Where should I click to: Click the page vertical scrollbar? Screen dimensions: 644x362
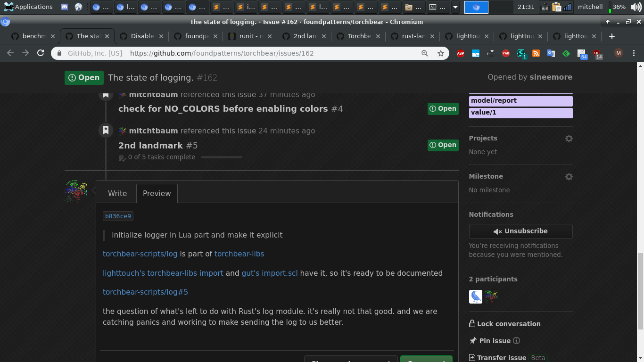[x=640, y=291]
